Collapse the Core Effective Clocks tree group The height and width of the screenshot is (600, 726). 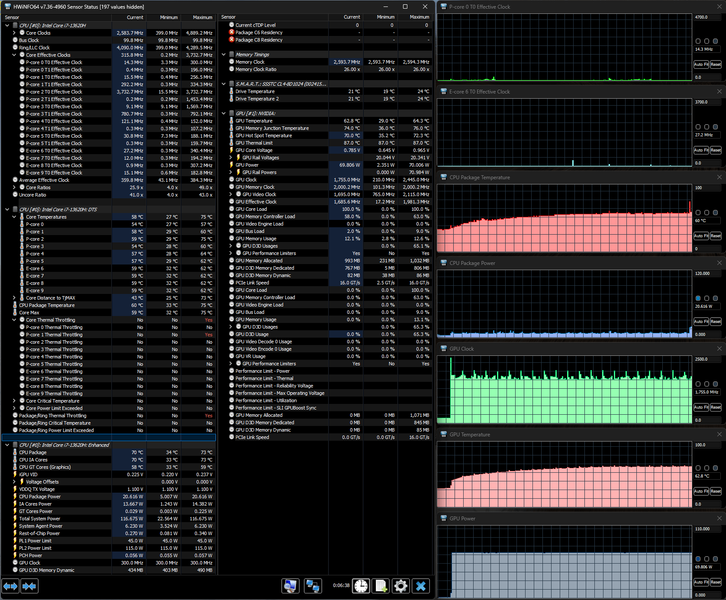click(14, 55)
